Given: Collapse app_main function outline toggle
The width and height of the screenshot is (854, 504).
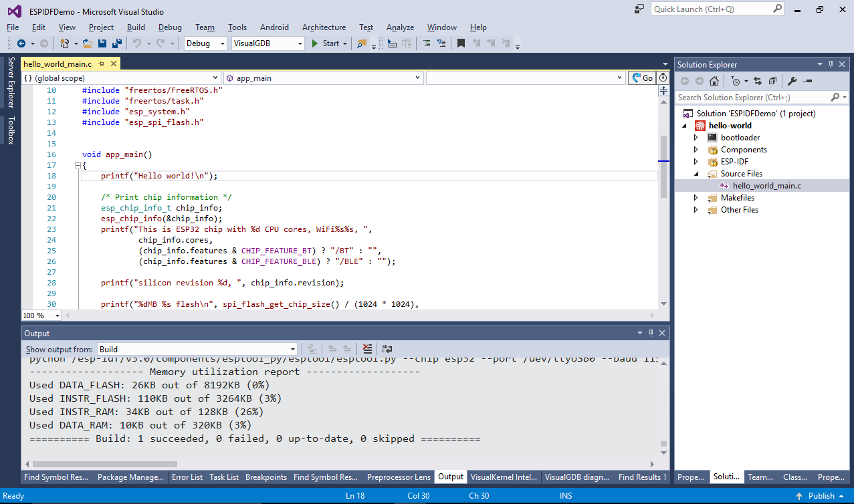Looking at the screenshot, I should point(78,165).
